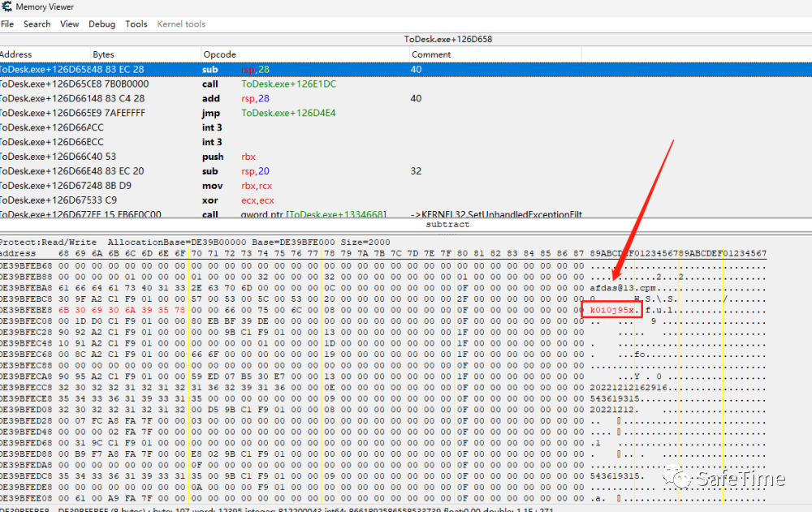
Task: Click ASCII text 20221212162916 in hex dump
Action: [x=628, y=388]
